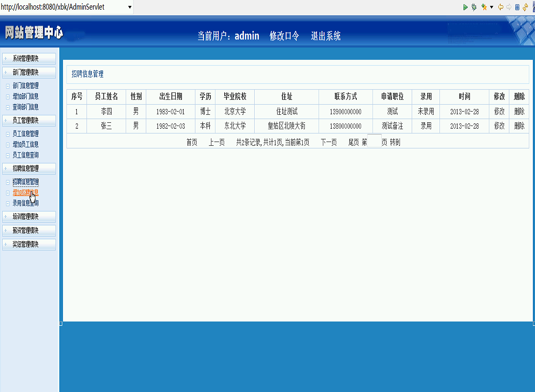Viewport: 535px width, 392px height.
Task: Click the name cell 李四
Action: coord(106,112)
